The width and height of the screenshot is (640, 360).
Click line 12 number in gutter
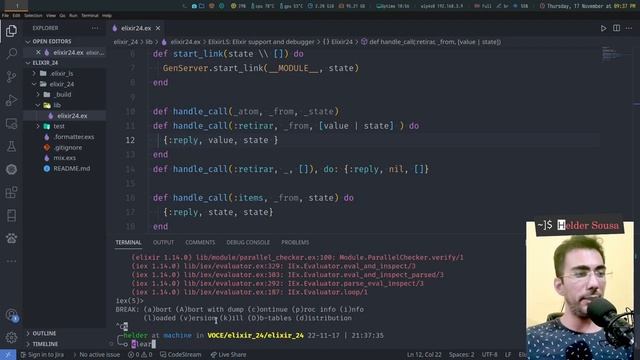click(x=130, y=140)
